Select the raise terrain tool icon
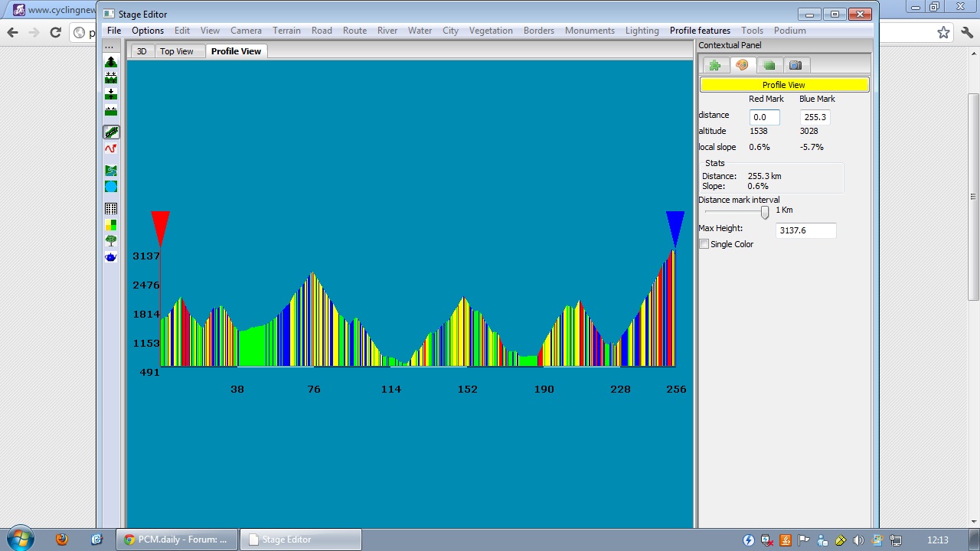The height and width of the screenshot is (551, 980). [x=111, y=62]
